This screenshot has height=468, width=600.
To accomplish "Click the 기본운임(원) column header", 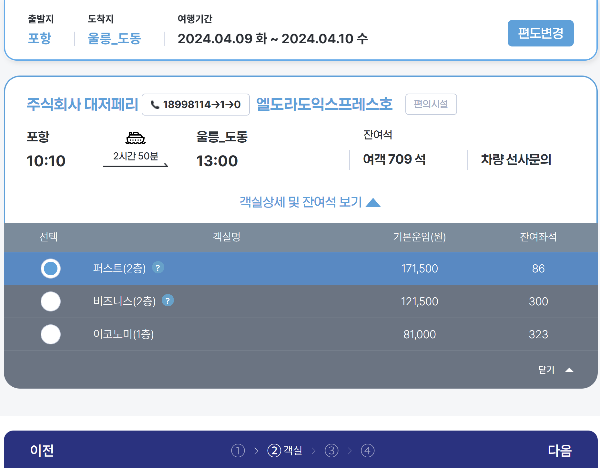I will click(419, 237).
